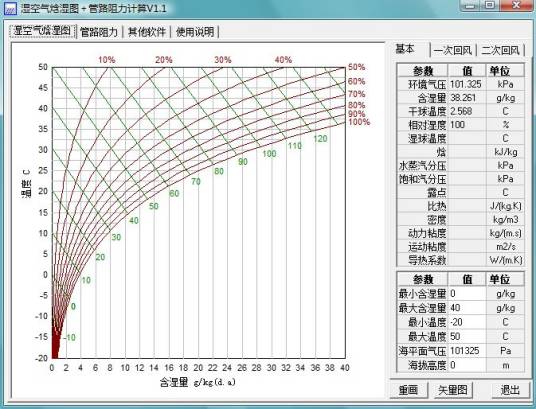Edit the 干球温度 value 2.568
The image size is (536, 409).
(467, 111)
